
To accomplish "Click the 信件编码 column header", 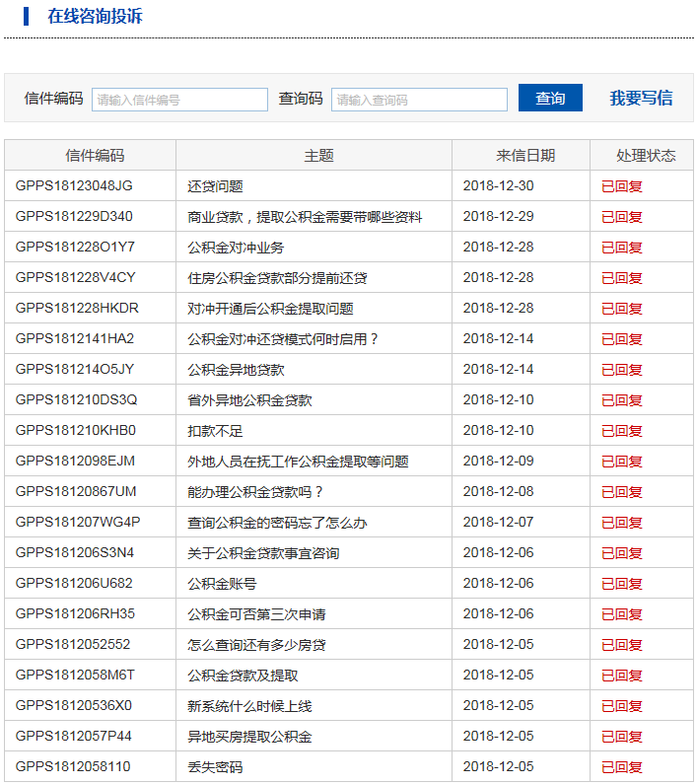I will 95,156.
